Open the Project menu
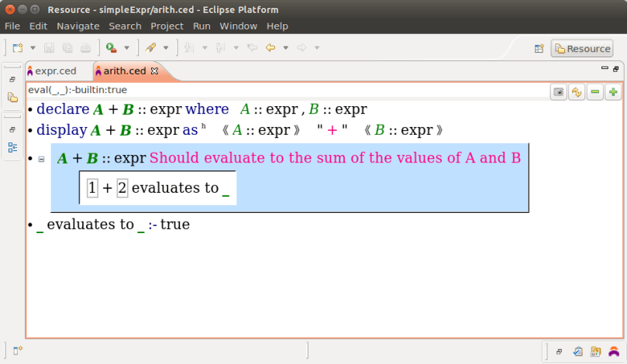Image resolution: width=627 pixels, height=364 pixels. (x=167, y=26)
